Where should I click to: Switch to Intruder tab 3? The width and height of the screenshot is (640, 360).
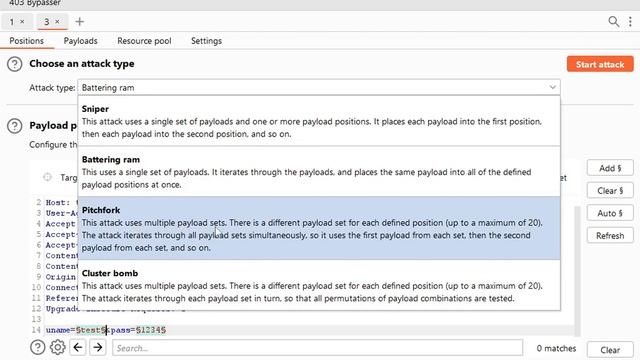(x=47, y=22)
